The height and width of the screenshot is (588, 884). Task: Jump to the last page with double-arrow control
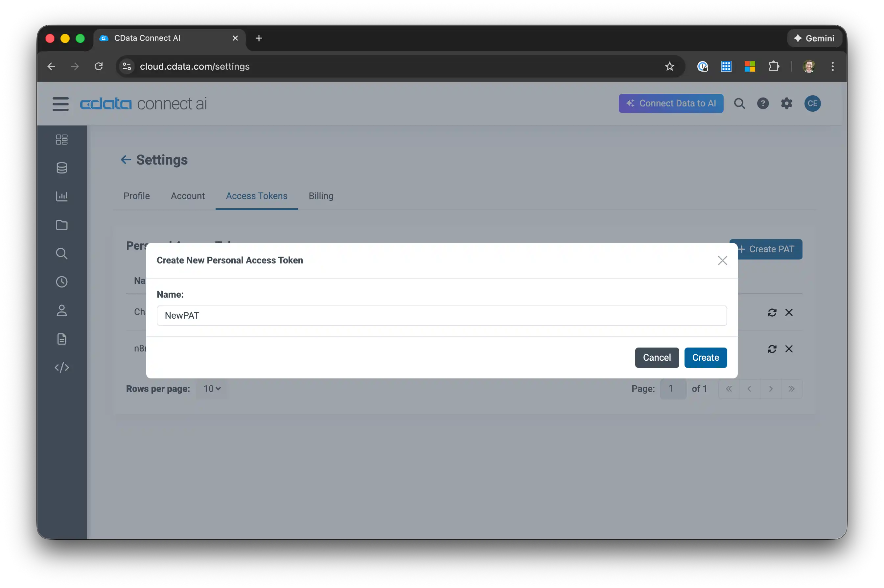pos(792,389)
